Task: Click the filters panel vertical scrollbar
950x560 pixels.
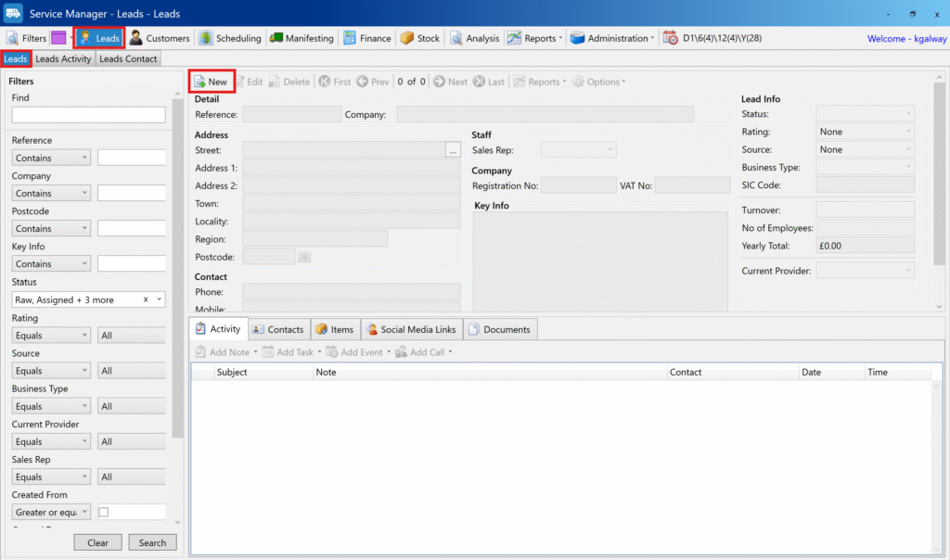Action: click(x=177, y=278)
